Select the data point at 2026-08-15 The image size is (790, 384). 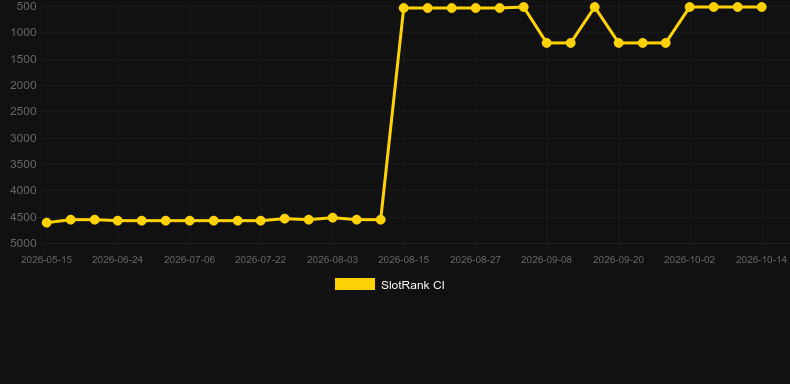[404, 8]
